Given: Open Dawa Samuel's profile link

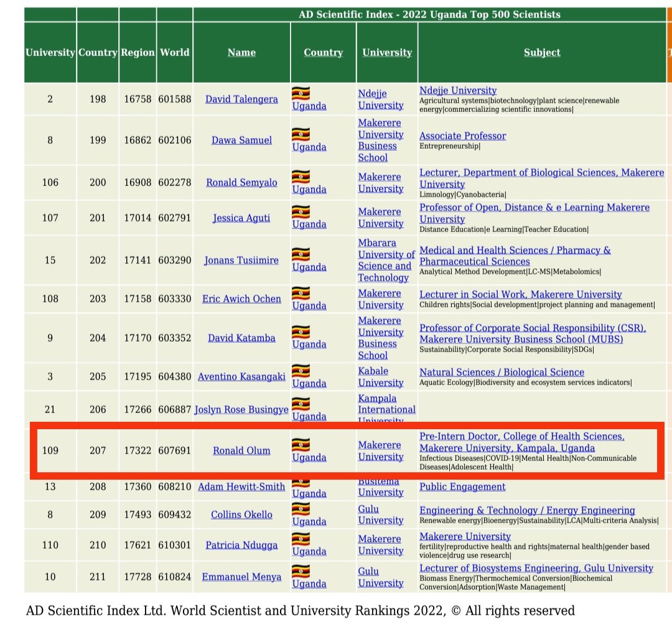Looking at the screenshot, I should (x=241, y=140).
